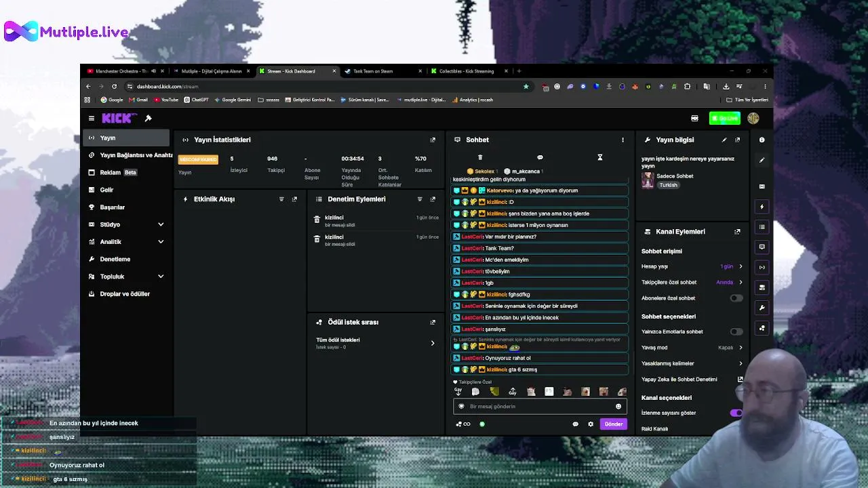The image size is (868, 488).
Task: Open the ChatGPT bookmark
Action: tap(196, 100)
